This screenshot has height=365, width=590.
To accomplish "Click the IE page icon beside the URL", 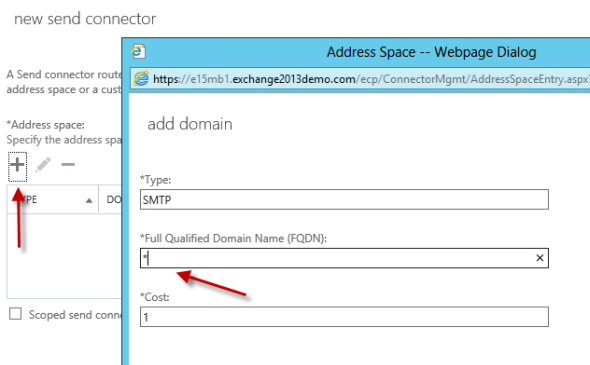I will pyautogui.click(x=141, y=79).
